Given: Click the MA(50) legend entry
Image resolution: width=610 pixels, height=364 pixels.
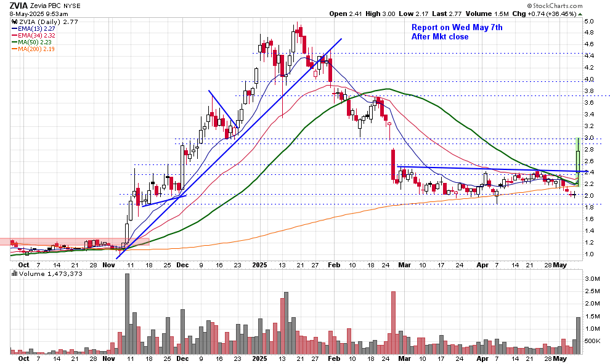Looking at the screenshot, I should (x=31, y=41).
